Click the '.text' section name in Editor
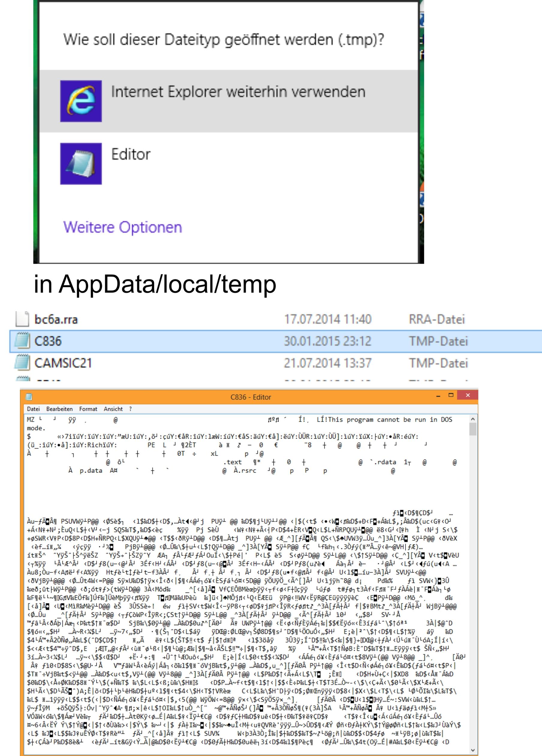542x756 pixels. tap(232, 462)
